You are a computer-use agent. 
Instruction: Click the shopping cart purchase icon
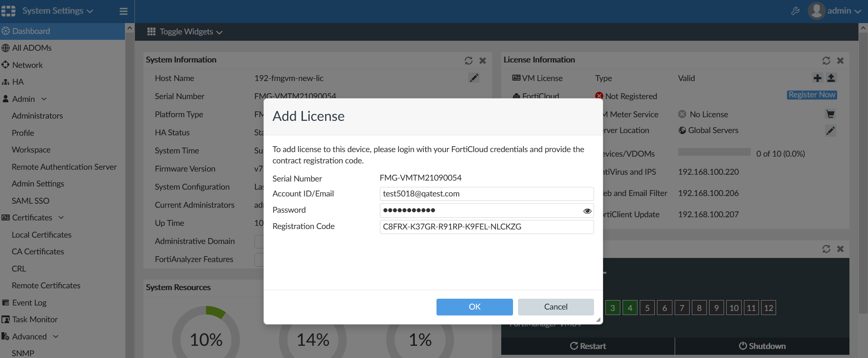point(830,114)
